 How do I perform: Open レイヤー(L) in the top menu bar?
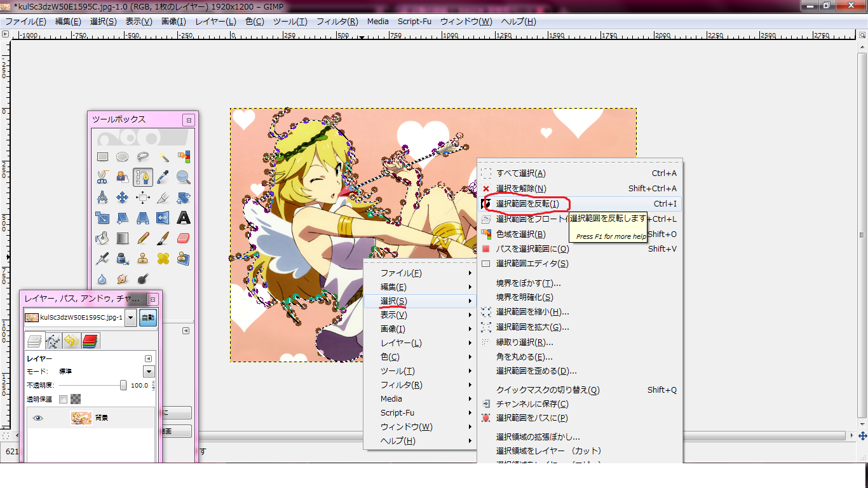coord(215,21)
